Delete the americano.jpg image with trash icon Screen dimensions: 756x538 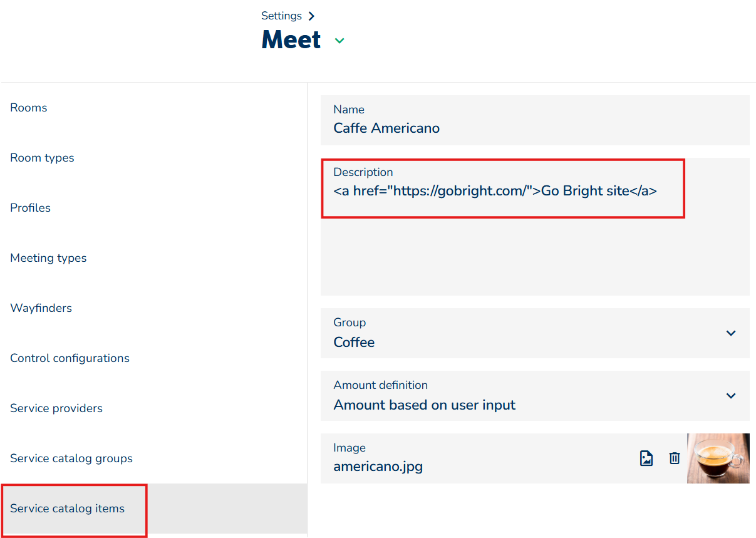(674, 458)
